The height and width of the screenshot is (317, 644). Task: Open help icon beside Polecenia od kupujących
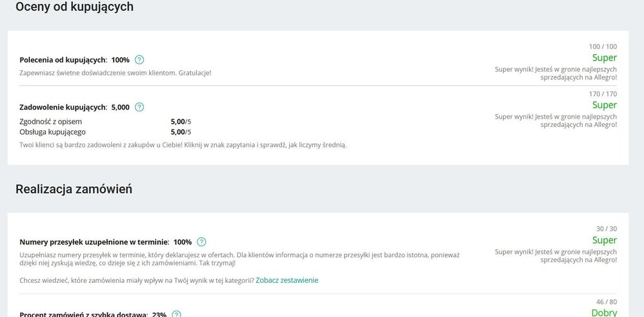pos(139,60)
